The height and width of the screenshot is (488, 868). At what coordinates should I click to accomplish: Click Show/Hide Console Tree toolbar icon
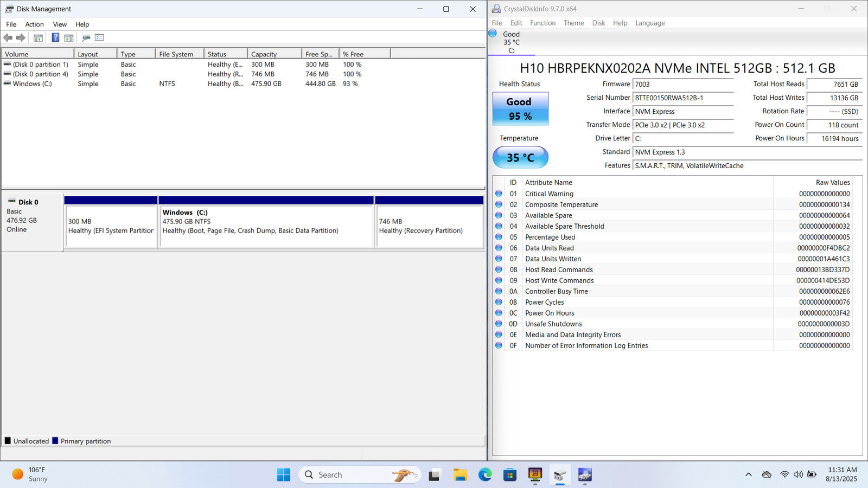pyautogui.click(x=38, y=38)
